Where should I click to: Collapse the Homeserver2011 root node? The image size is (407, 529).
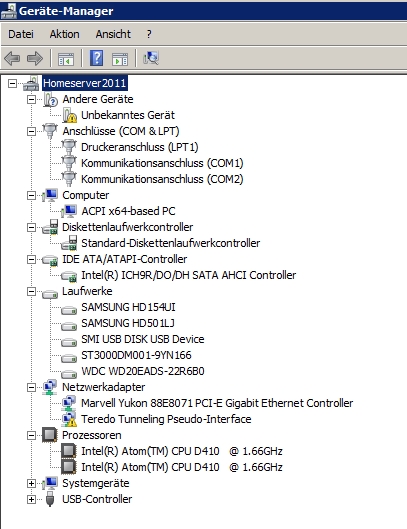(12, 83)
